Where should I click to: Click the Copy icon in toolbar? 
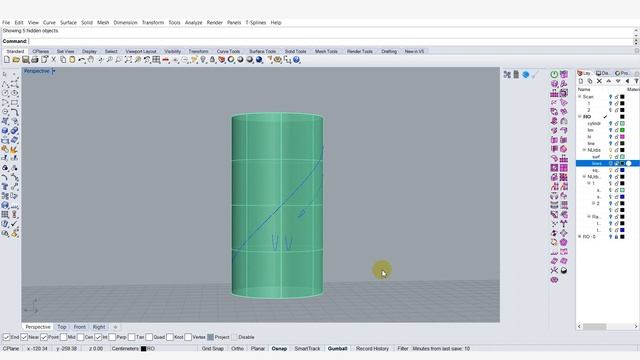pos(63,60)
